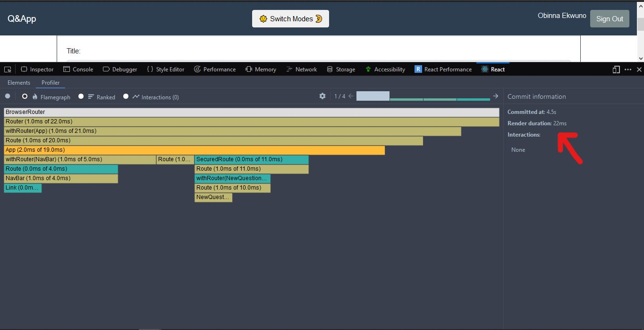Click the Switch Modes button
Viewport: 644px width, 330px height.
290,18
